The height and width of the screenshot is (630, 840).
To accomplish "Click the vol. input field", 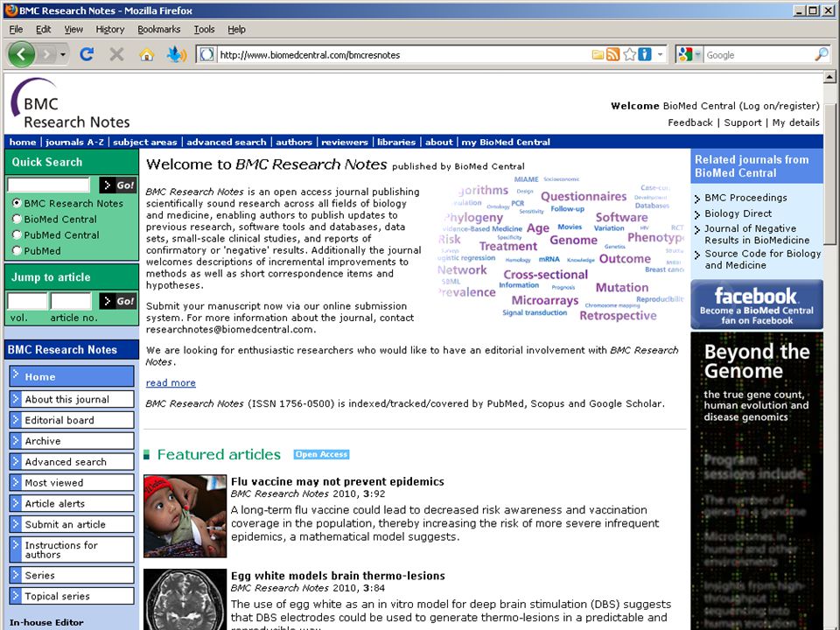I will pyautogui.click(x=27, y=300).
